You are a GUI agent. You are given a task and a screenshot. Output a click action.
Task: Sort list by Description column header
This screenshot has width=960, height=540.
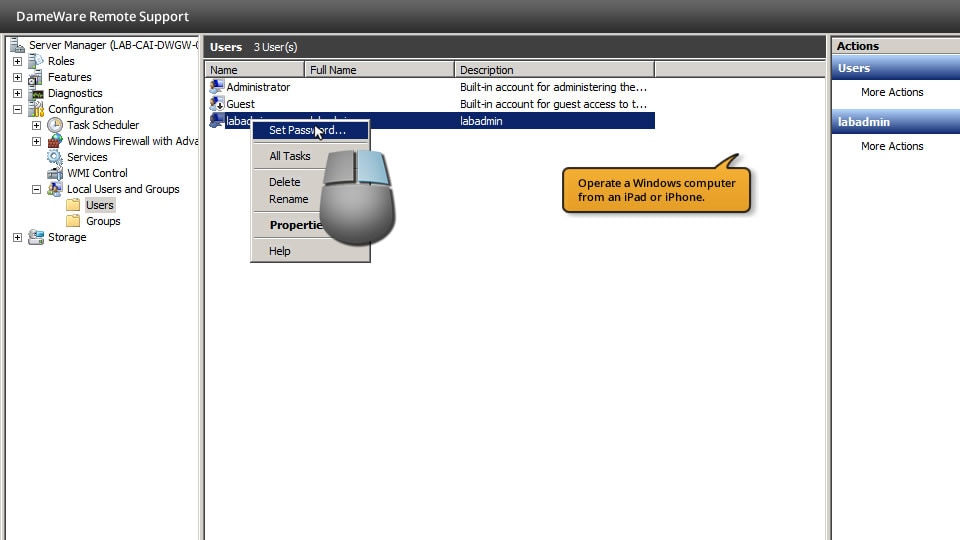point(555,70)
